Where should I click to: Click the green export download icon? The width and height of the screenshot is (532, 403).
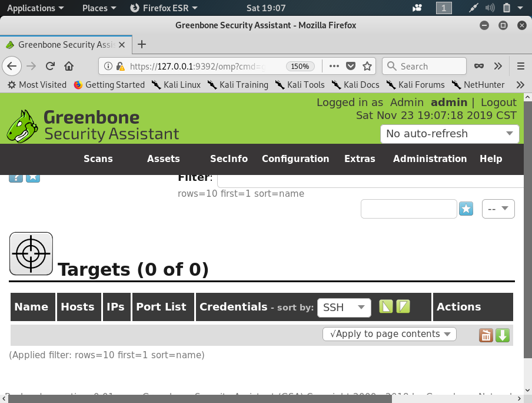coord(503,335)
